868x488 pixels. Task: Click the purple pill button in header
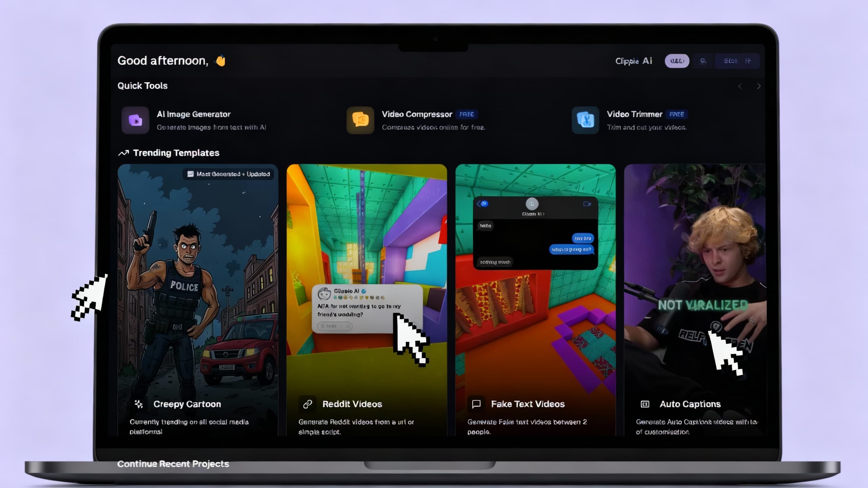[677, 61]
